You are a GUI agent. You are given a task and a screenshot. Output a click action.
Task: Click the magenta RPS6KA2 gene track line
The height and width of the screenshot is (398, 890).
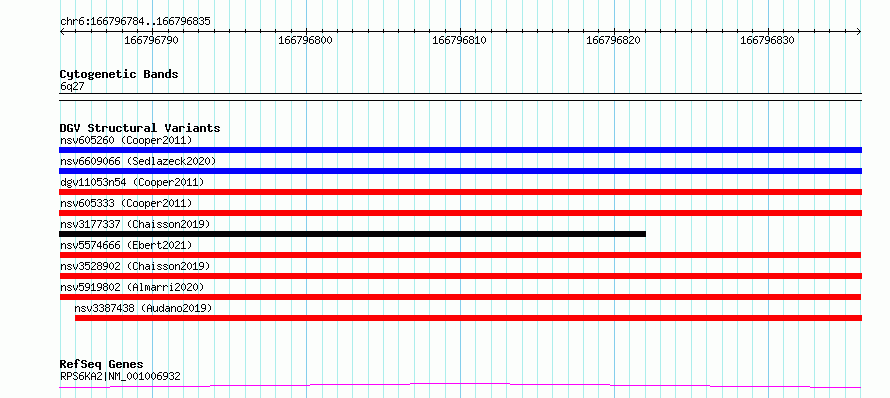(x=460, y=386)
